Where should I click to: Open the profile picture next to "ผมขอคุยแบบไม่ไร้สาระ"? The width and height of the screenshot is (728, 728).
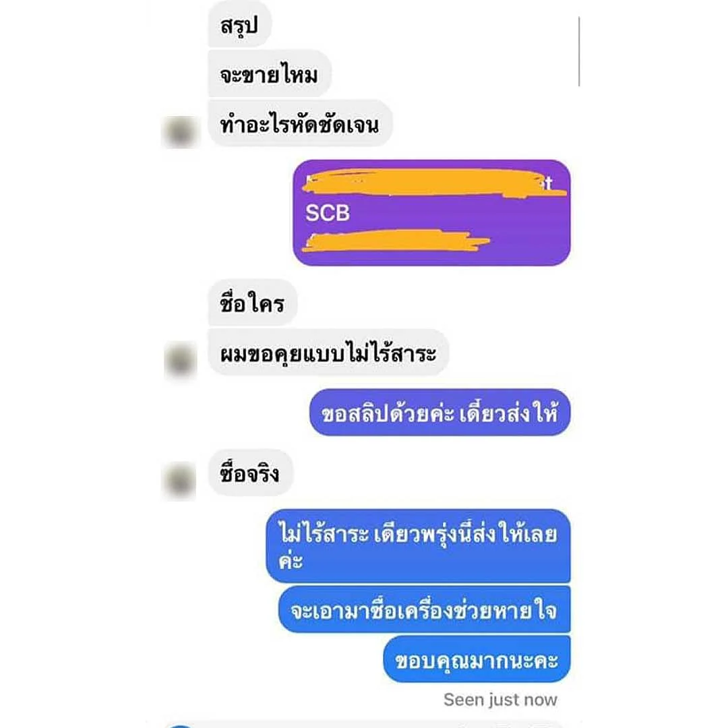tap(181, 359)
